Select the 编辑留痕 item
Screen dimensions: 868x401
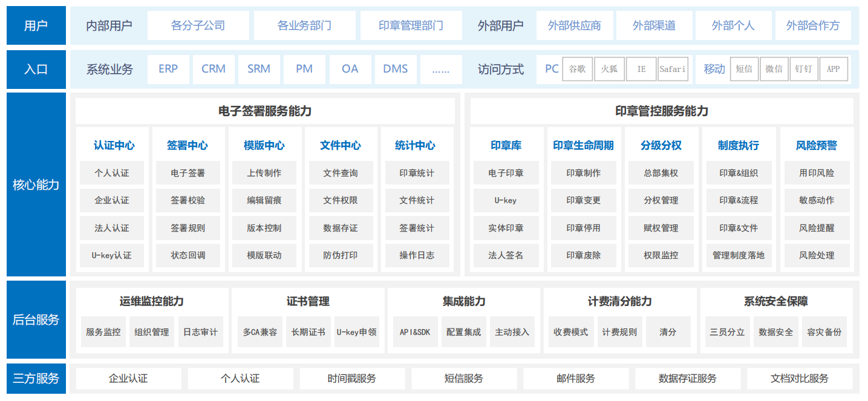click(x=264, y=200)
